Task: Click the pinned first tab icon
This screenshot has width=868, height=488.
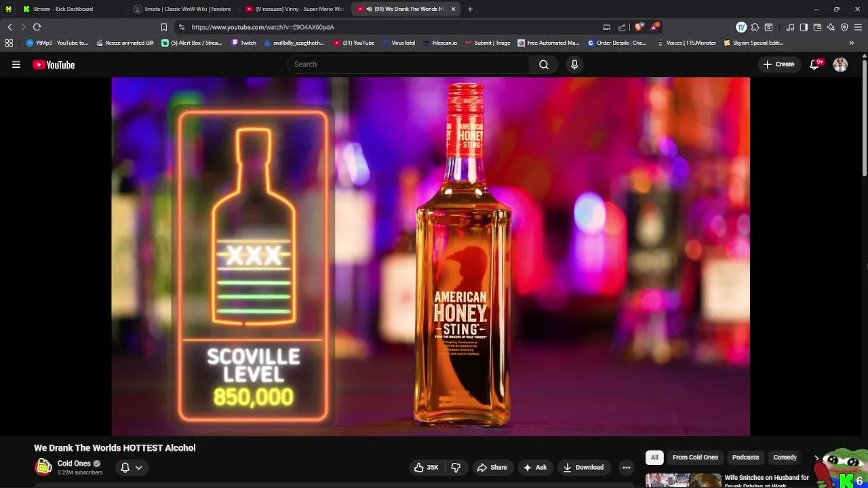Action: click(8, 9)
